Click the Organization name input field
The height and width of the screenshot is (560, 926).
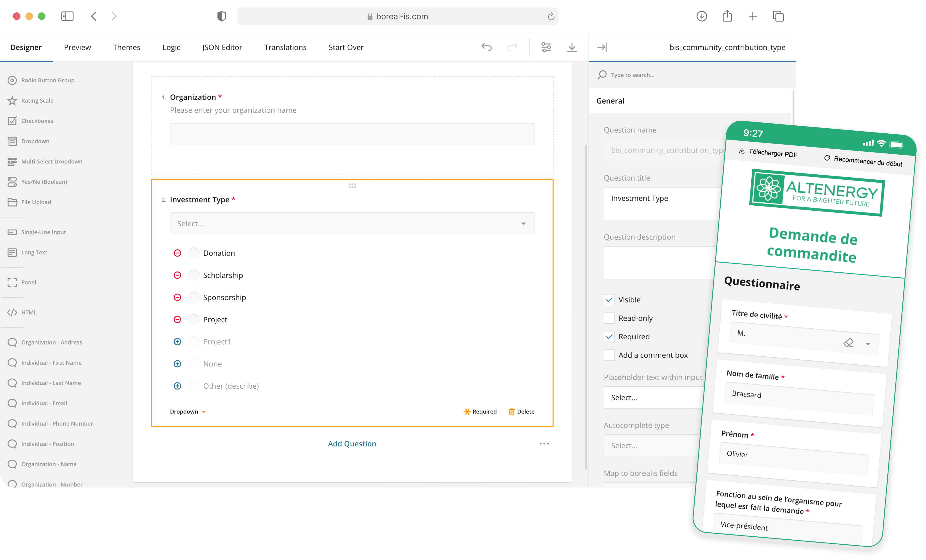[352, 134]
